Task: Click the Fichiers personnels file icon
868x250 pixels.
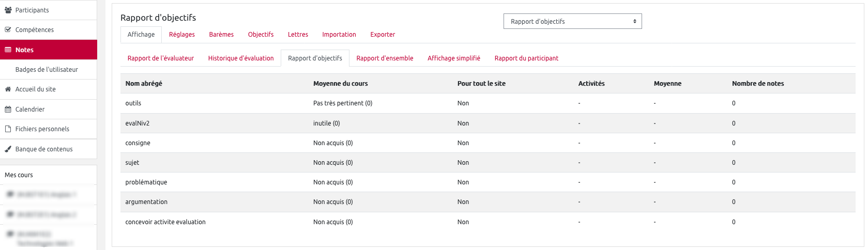Action: click(x=8, y=129)
